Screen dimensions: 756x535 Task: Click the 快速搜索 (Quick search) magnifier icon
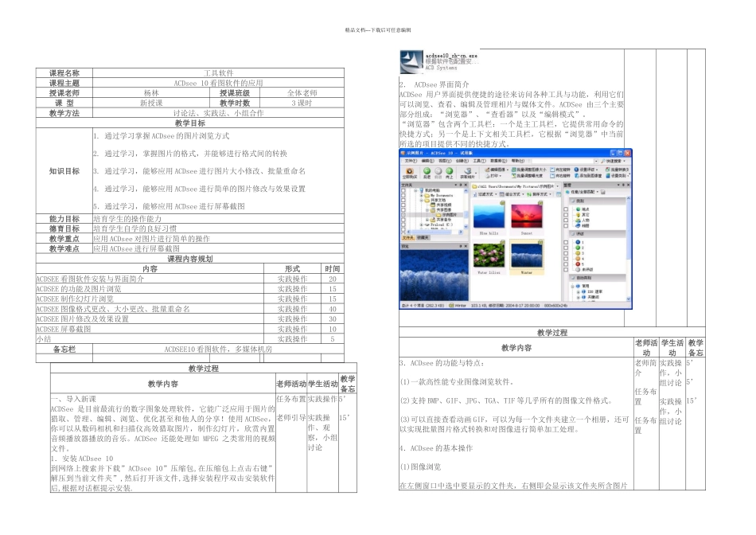click(x=602, y=161)
